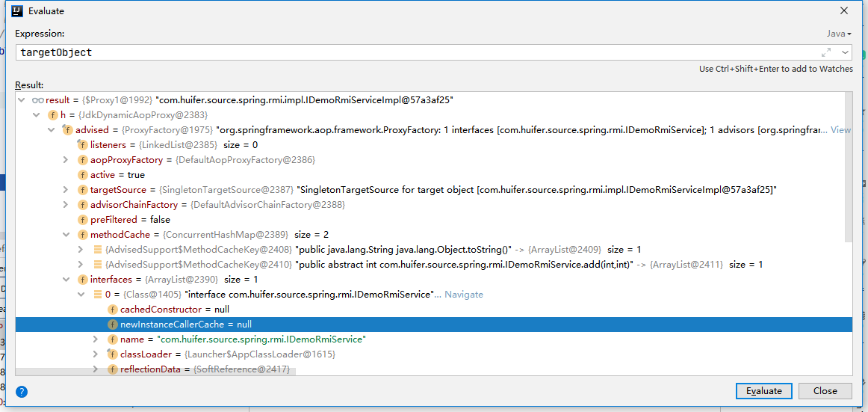Image resolution: width=868 pixels, height=412 pixels.
Task: Click the Launcher$AppClassLoader@1615 value
Action: coord(260,354)
